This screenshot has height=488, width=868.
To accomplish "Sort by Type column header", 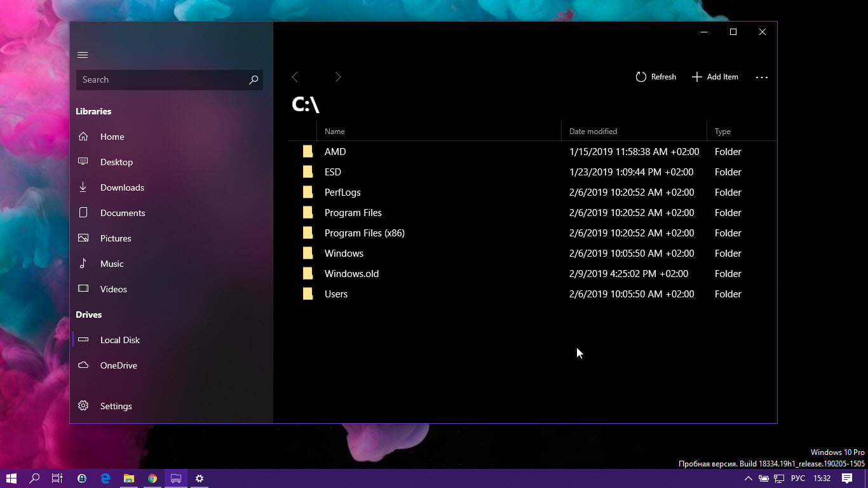I will tap(722, 132).
